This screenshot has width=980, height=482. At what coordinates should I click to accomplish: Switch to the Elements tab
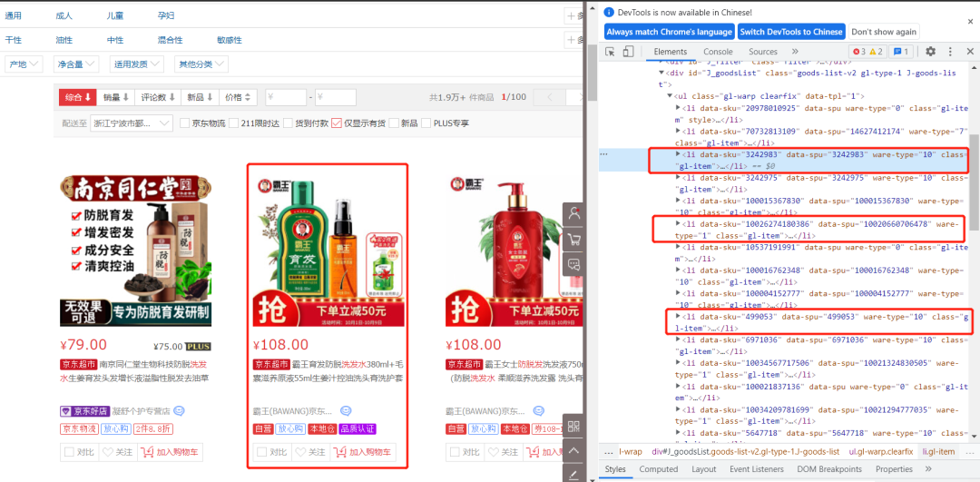pyautogui.click(x=670, y=52)
